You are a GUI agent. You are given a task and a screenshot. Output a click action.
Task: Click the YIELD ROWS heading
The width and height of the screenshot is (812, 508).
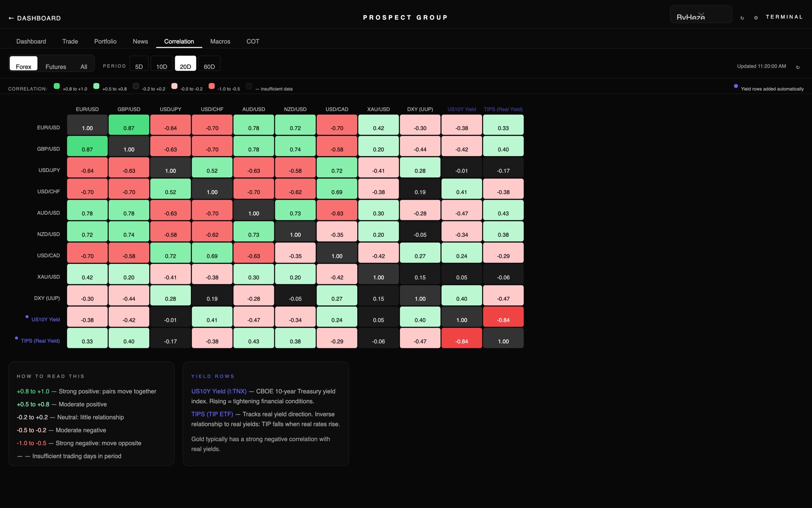(213, 376)
